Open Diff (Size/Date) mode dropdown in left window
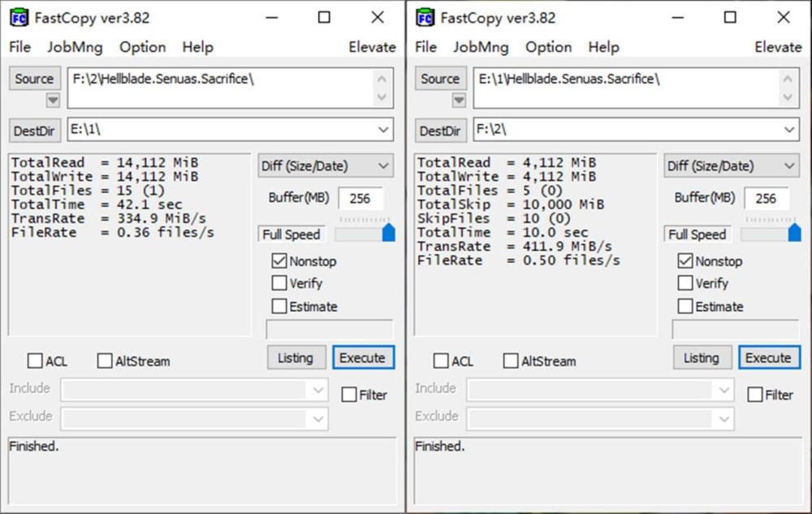Screen dimensions: 812x514 coord(326,166)
